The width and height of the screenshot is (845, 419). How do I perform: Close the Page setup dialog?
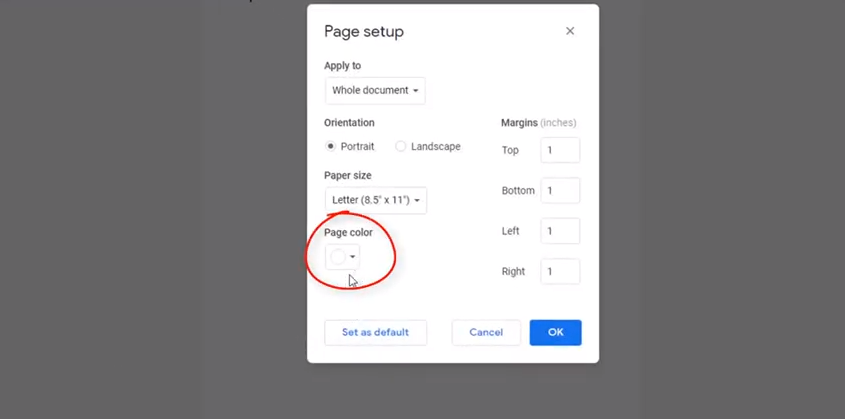point(570,31)
